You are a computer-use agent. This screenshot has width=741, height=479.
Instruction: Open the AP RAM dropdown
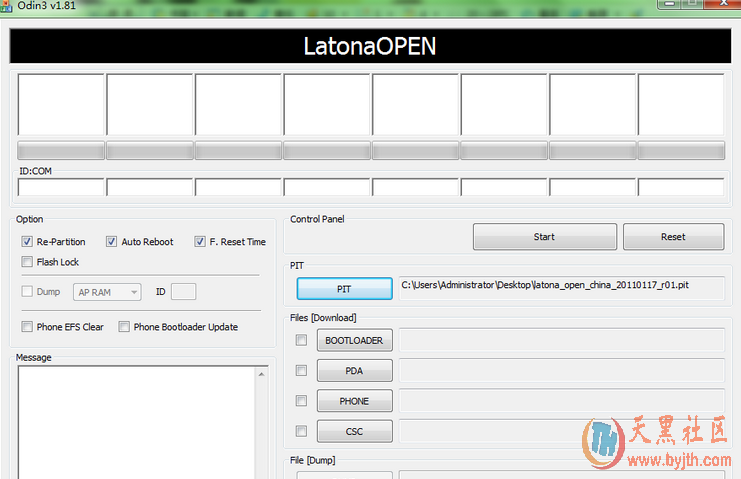pyautogui.click(x=107, y=292)
